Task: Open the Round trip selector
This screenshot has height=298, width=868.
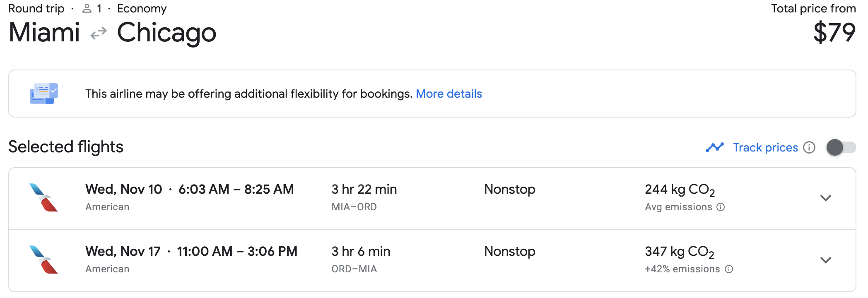Action: click(x=36, y=8)
